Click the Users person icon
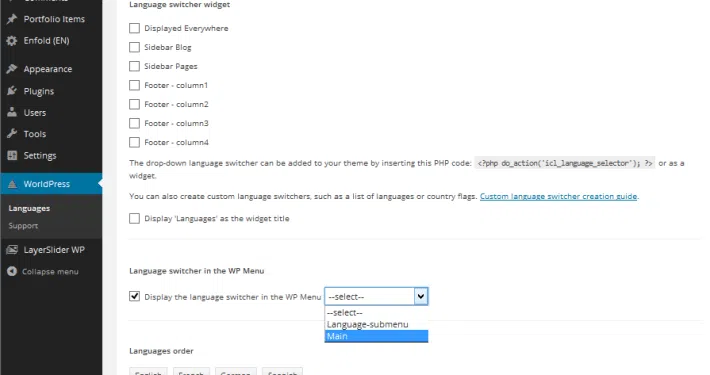The image size is (710, 375). coord(12,112)
